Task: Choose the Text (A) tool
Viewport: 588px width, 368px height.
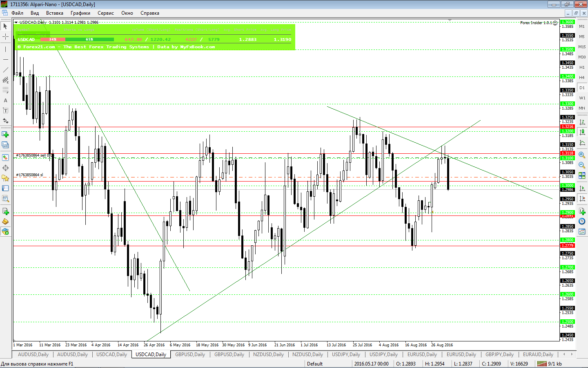Action: coord(5,100)
